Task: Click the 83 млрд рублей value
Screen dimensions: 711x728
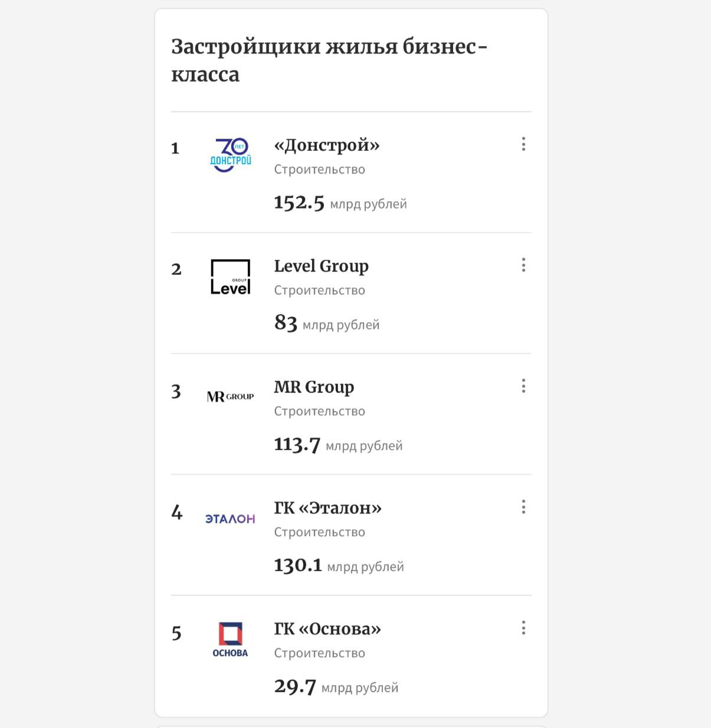Action: 327,324
